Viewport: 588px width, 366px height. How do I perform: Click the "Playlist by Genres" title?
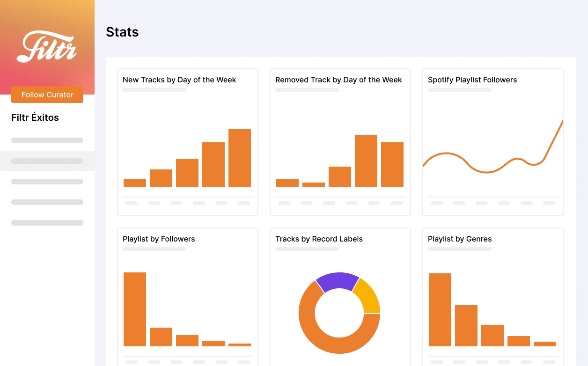pos(460,239)
